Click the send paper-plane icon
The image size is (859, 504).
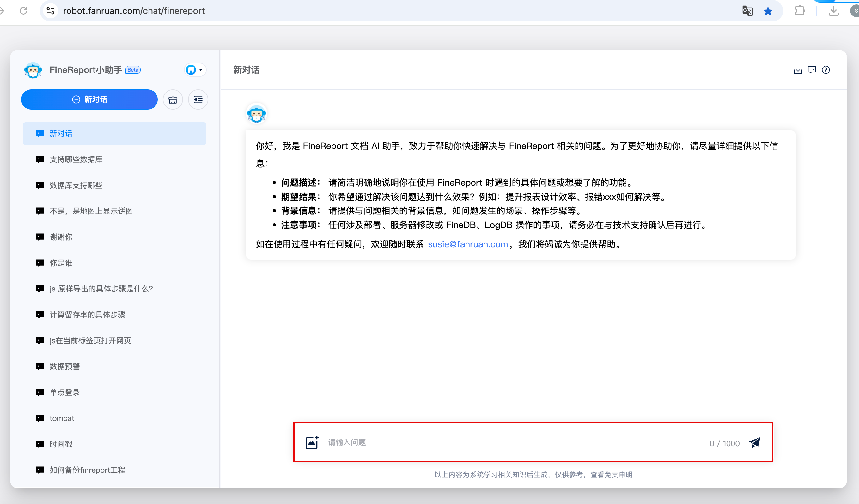point(755,442)
